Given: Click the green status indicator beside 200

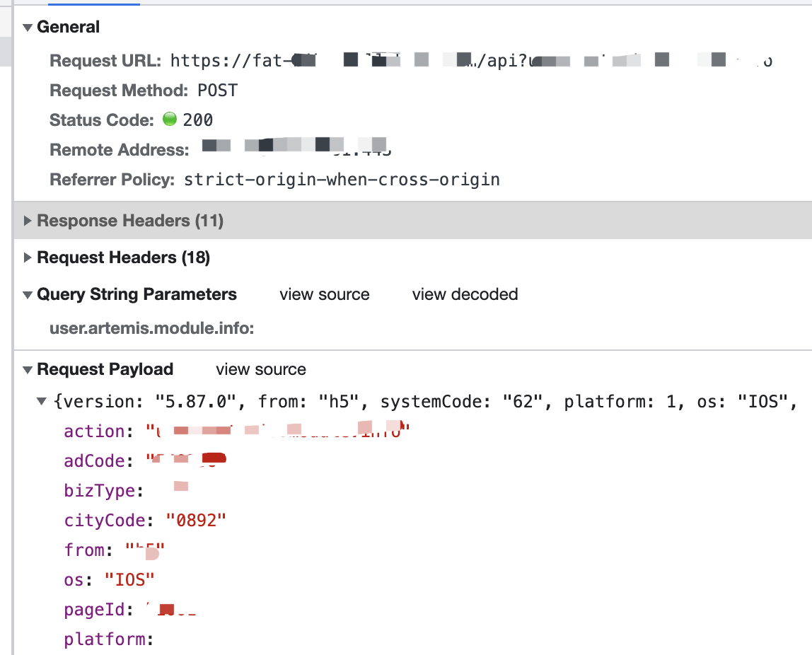Looking at the screenshot, I should coord(170,120).
